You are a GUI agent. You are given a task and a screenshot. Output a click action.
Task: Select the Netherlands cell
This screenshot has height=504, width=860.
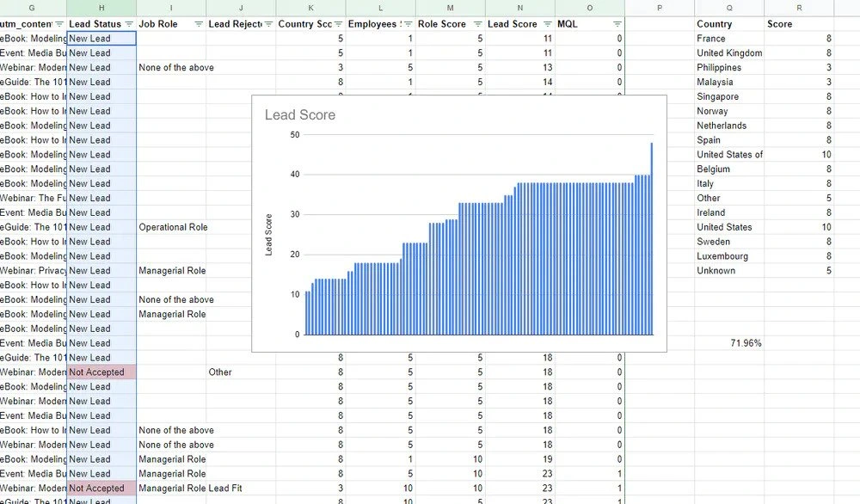click(729, 126)
